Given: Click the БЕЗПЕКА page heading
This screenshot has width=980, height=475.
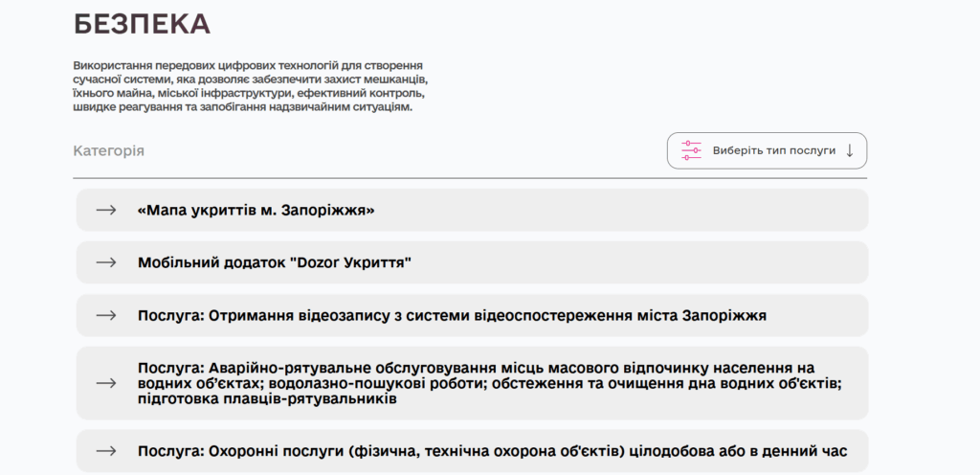Looking at the screenshot, I should click(142, 24).
